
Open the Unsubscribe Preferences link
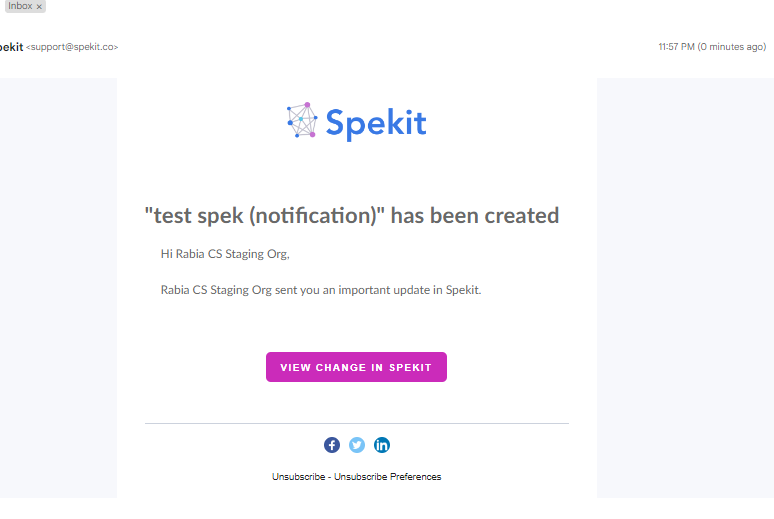387,477
